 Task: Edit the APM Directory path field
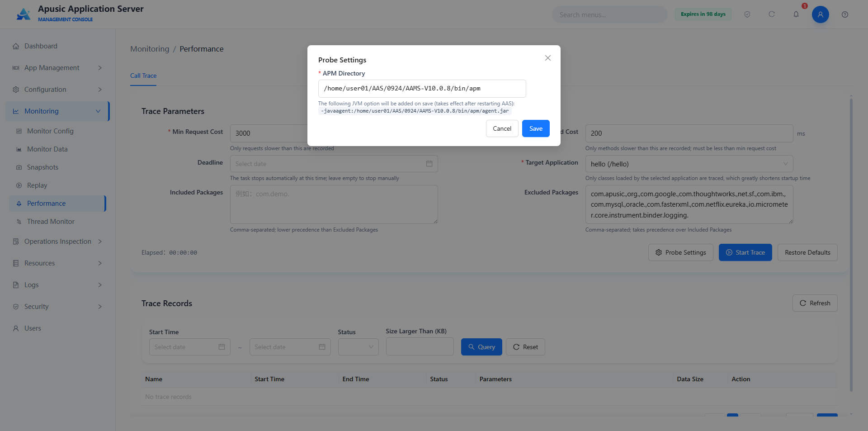[x=422, y=89]
